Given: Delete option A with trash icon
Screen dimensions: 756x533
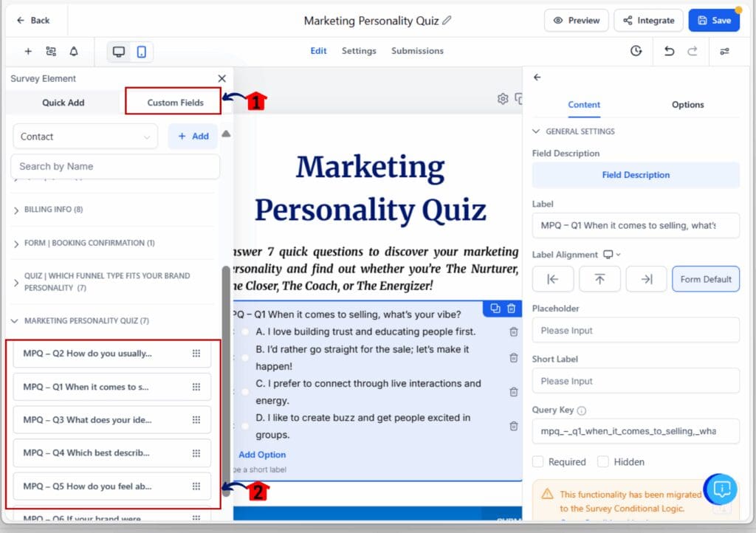Looking at the screenshot, I should click(x=513, y=332).
